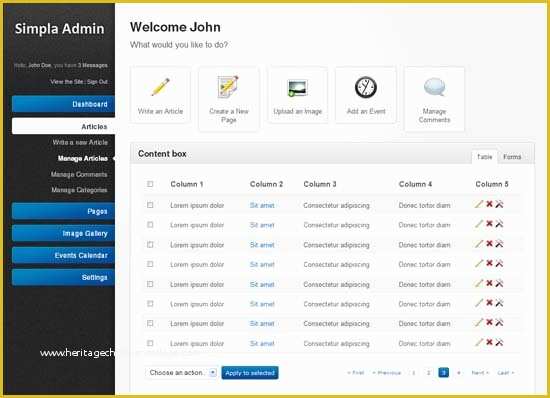Viewport: 550px width, 398px height.
Task: Click edit pencil icon in fourth table row
Action: click(479, 263)
